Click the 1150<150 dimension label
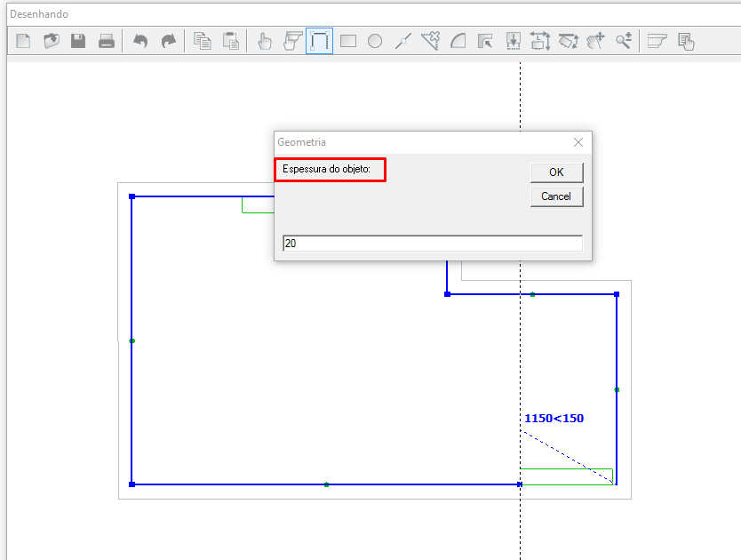The height and width of the screenshot is (560, 741). point(554,418)
